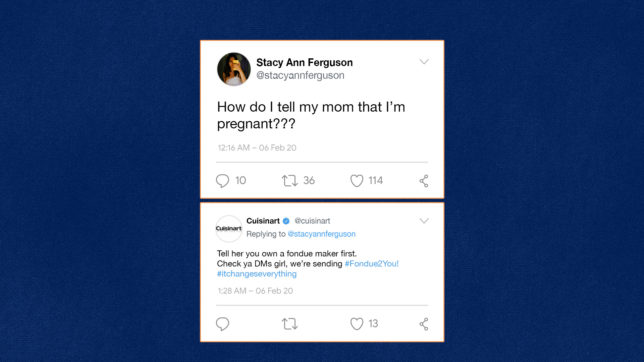Image resolution: width=644 pixels, height=362 pixels.
Task: Open the Cuisinart logo avatar
Action: pos(229,229)
